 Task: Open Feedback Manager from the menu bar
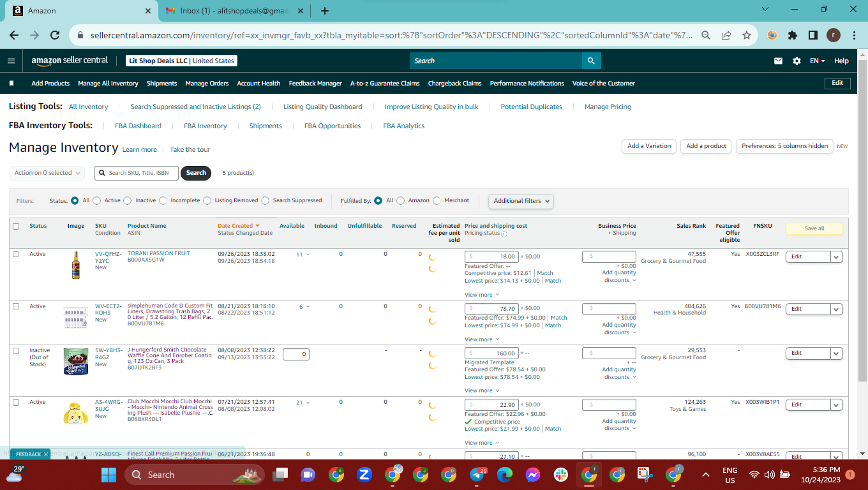pos(315,84)
